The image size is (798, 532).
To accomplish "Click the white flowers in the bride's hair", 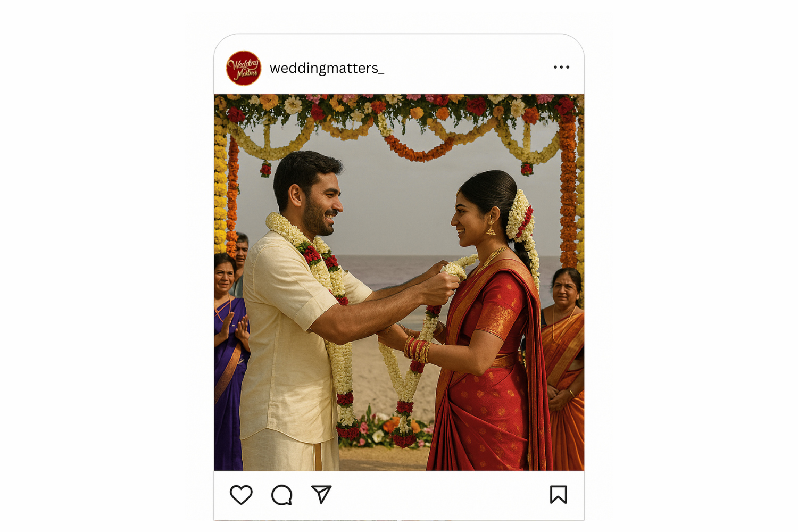I will [520, 223].
